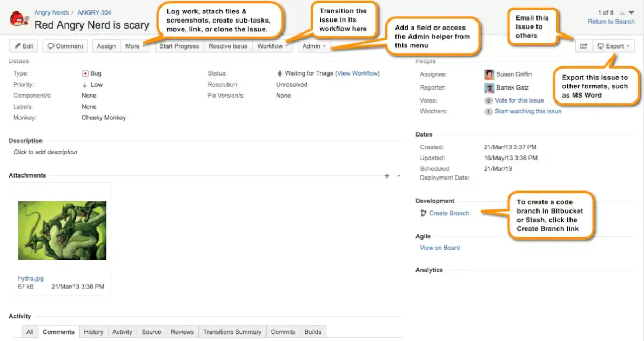Viewport: 644px width, 341px height.
Task: Click Start watching this issue link
Action: (x=528, y=111)
